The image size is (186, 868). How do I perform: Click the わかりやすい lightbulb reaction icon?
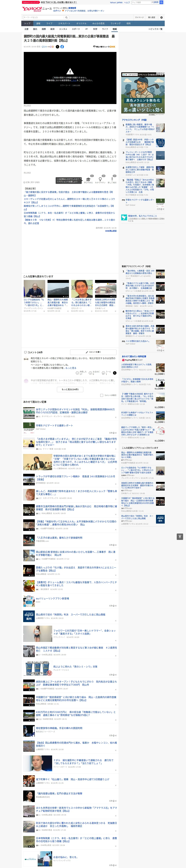tap(100, 179)
